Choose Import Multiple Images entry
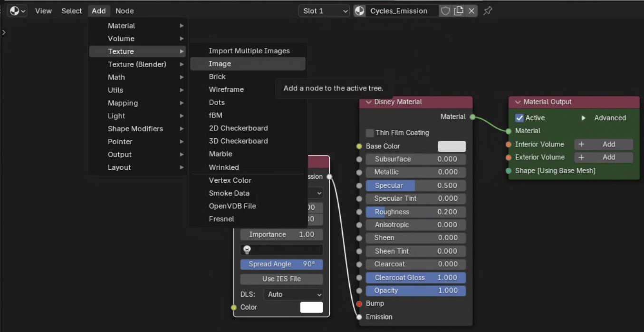The width and height of the screenshot is (644, 332). (x=249, y=51)
